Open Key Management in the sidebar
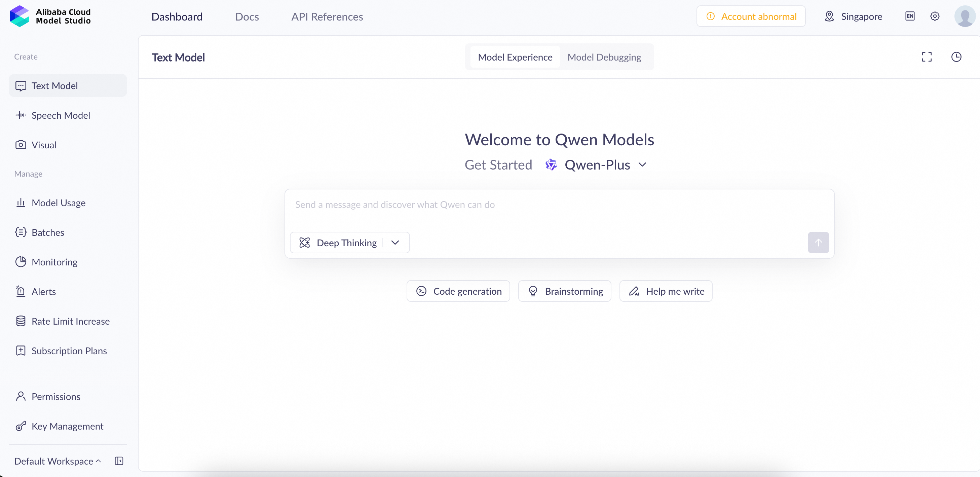 point(68,426)
